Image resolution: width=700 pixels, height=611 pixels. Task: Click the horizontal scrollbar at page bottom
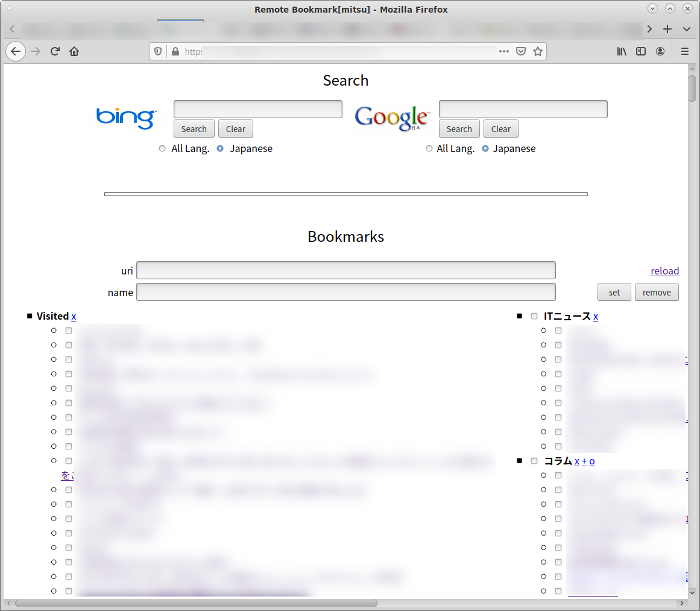click(x=196, y=603)
